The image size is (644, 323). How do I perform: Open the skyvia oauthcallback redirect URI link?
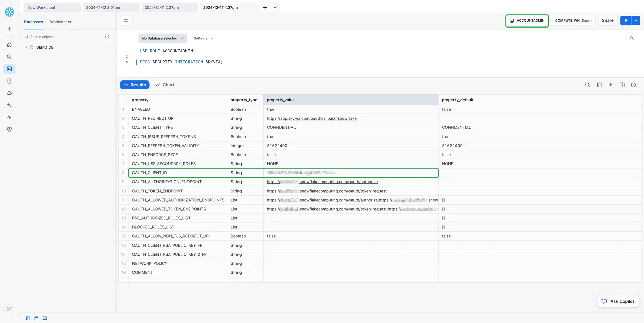(x=312, y=118)
